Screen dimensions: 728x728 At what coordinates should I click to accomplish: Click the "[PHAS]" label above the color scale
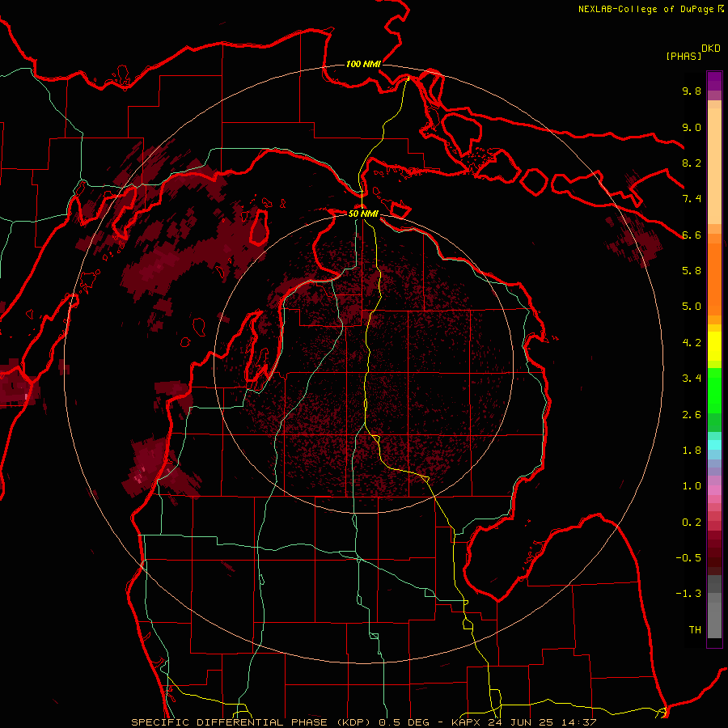684,56
